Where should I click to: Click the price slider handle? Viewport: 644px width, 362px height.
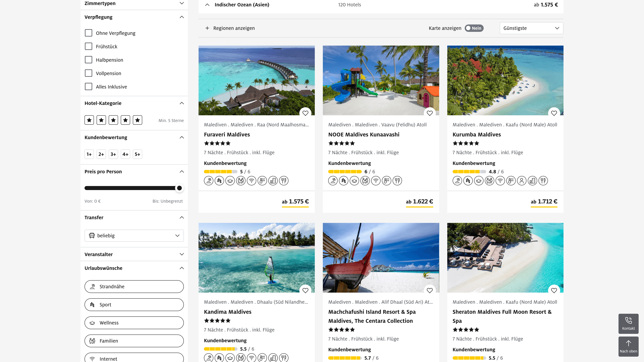point(179,188)
